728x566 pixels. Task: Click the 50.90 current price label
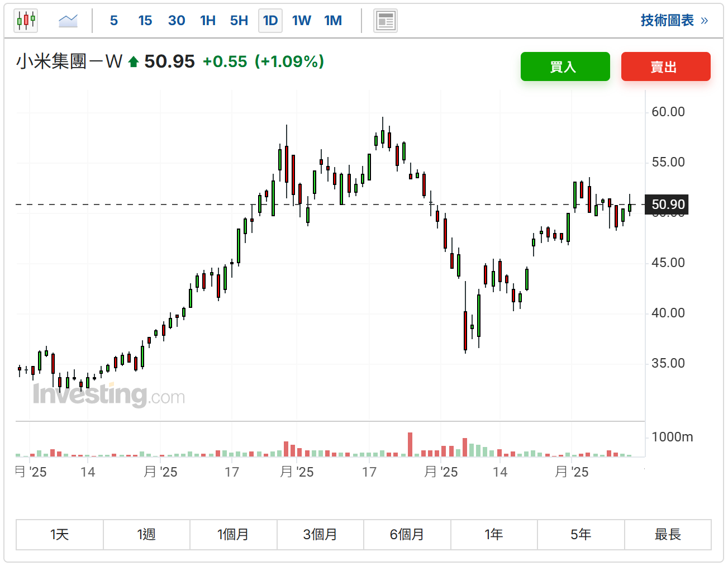667,204
